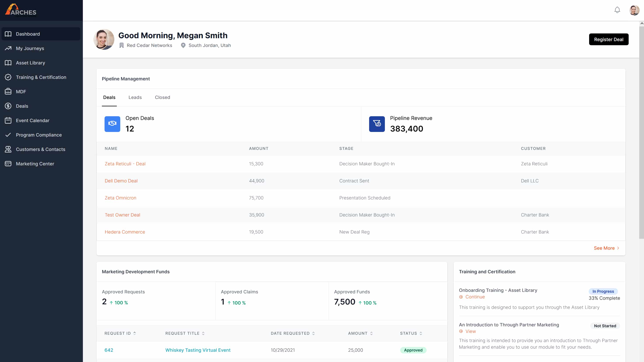Click the notification bell icon

(x=617, y=10)
